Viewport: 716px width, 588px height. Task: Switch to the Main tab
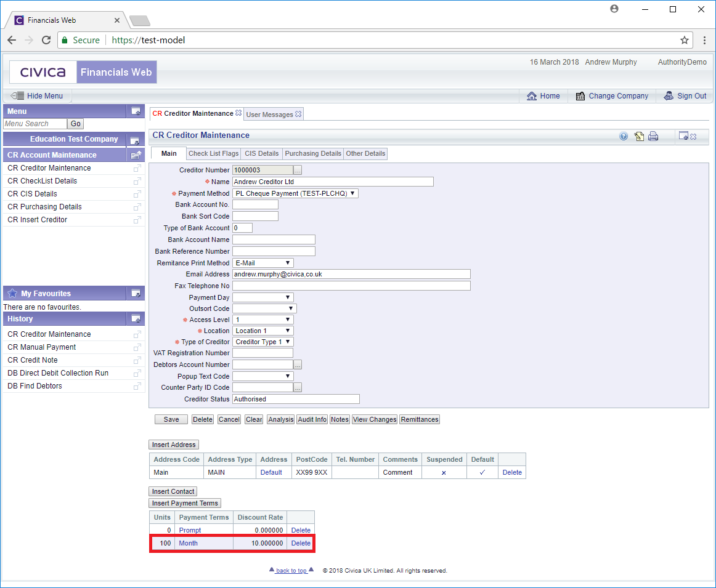169,154
